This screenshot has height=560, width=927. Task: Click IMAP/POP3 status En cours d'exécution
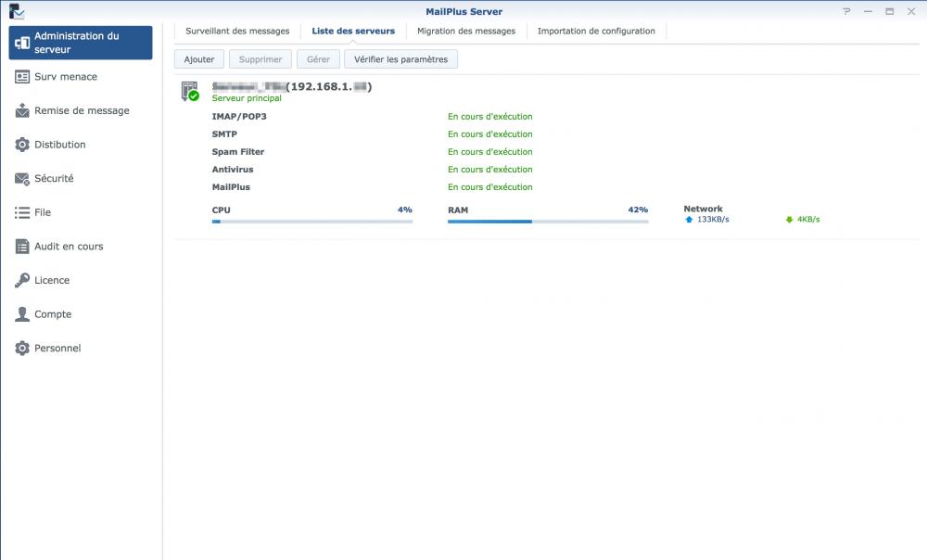pyautogui.click(x=490, y=117)
